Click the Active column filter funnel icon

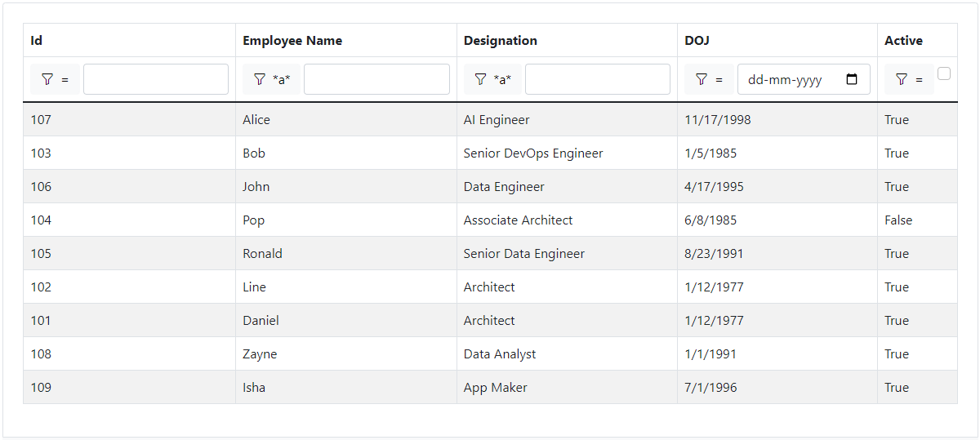(902, 79)
